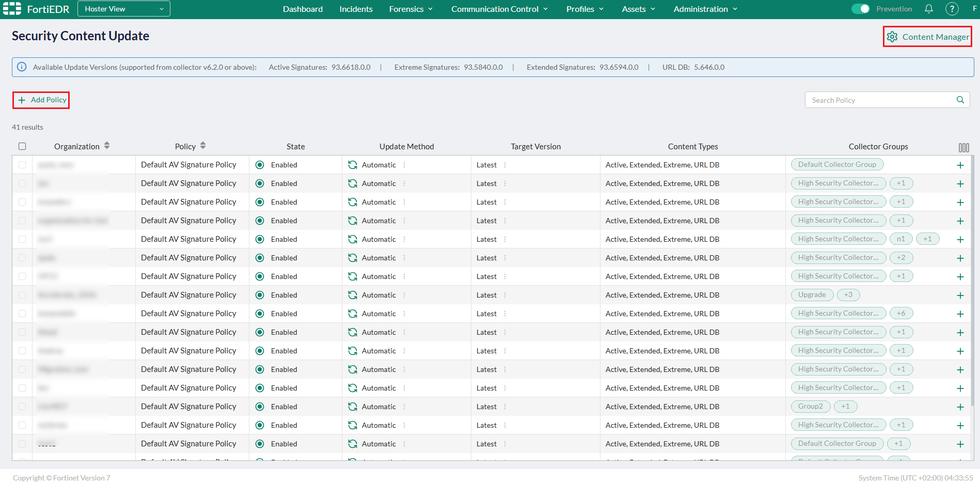980x482 pixels.
Task: Open the Hoster View dropdown
Action: point(124,9)
